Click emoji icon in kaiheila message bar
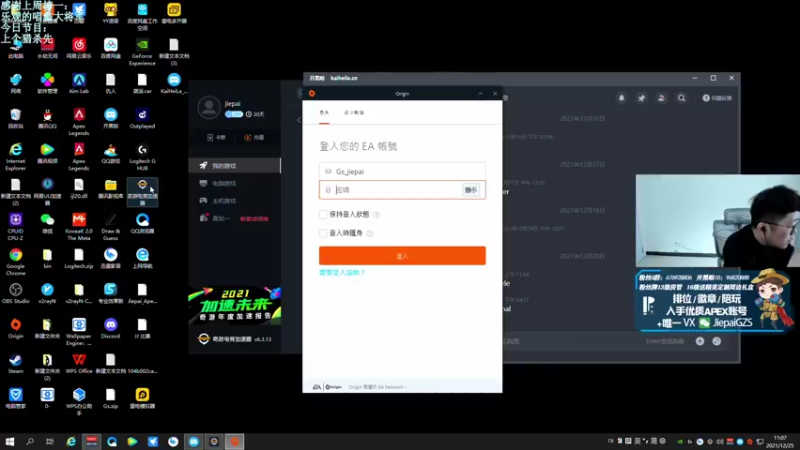Screen dimensions: 800x450 pos(716,341)
